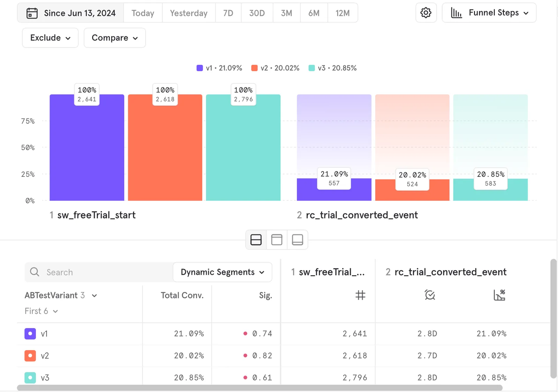Select split chart and table layout icon

coord(256,240)
